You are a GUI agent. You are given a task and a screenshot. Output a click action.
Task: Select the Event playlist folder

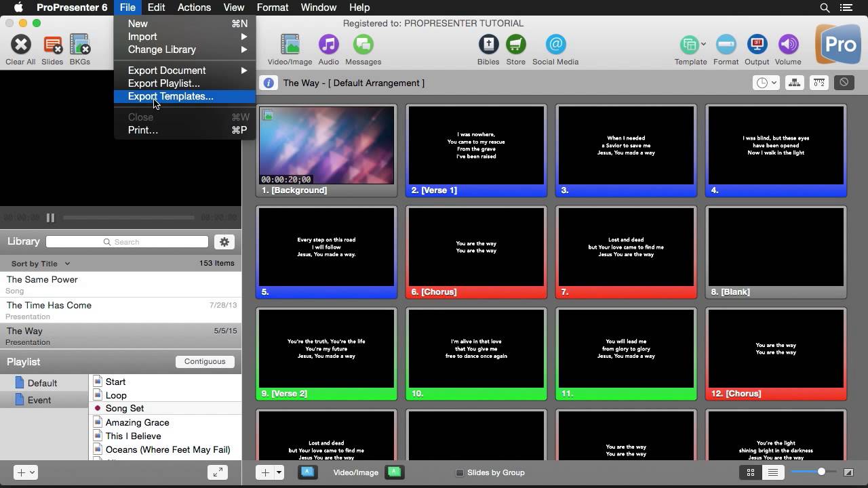click(x=44, y=400)
